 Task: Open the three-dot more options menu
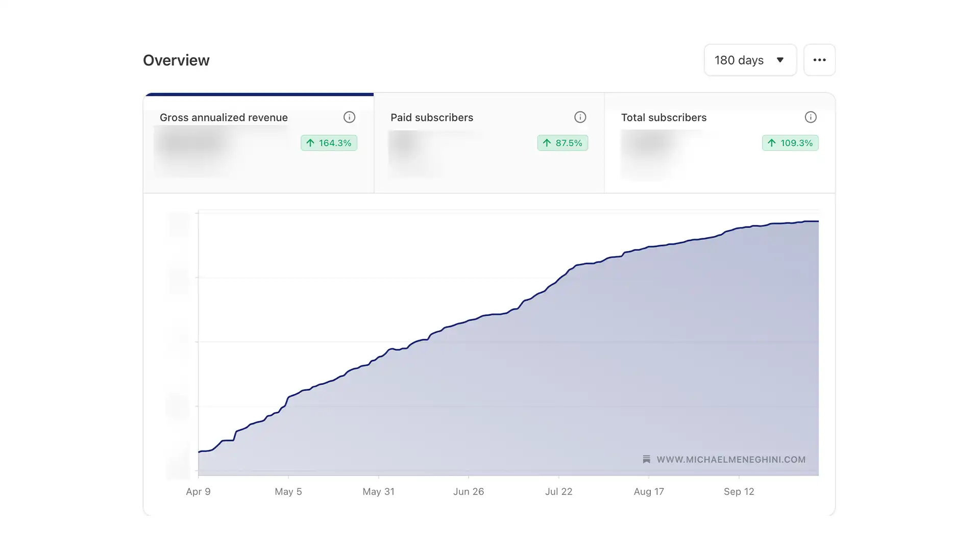(x=819, y=60)
